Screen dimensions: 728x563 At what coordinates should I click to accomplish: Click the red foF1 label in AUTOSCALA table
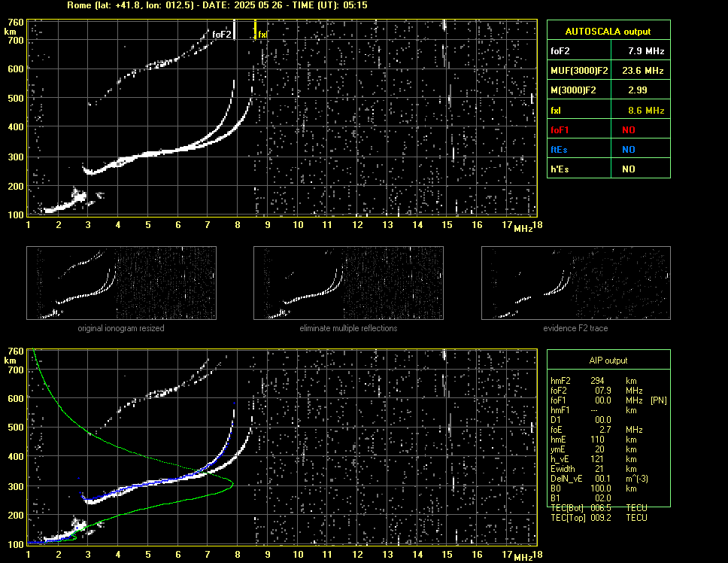560,130
